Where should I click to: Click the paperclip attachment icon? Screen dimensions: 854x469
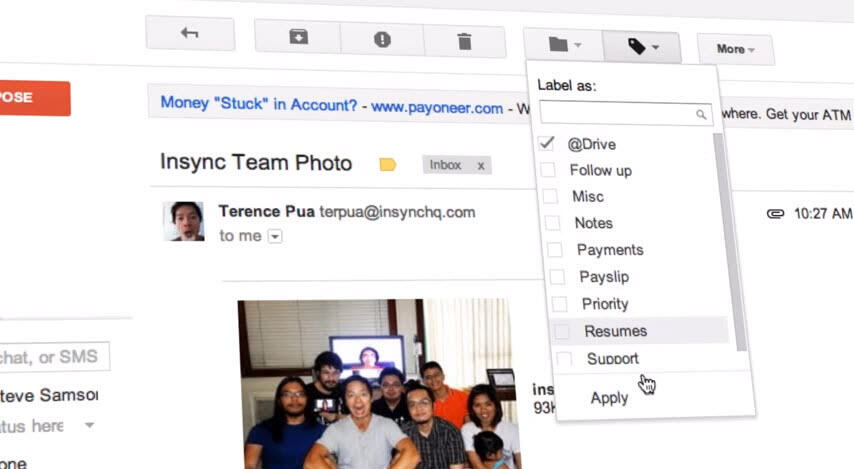click(x=775, y=214)
